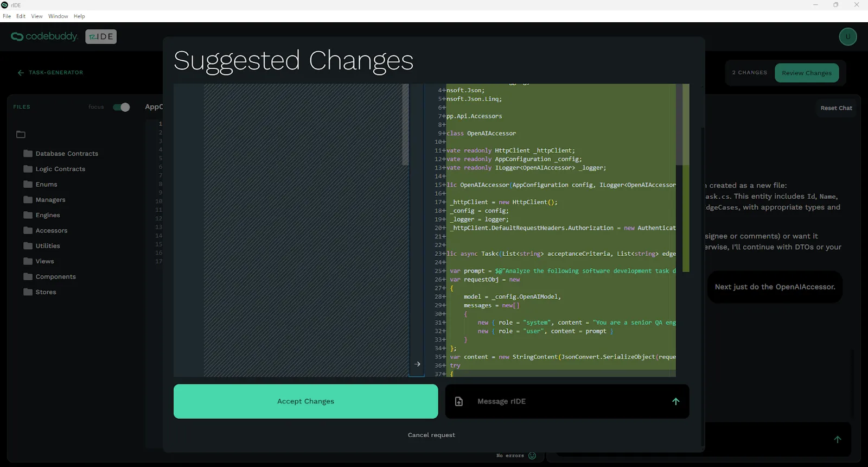Click the right diff pane scrollbar thumb

pyautogui.click(x=679, y=125)
